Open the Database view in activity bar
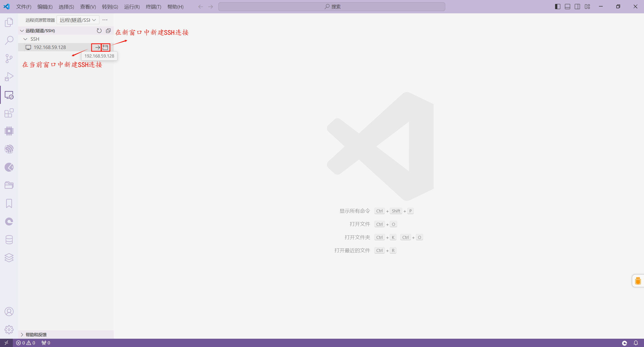This screenshot has width=644, height=347. coord(9,240)
